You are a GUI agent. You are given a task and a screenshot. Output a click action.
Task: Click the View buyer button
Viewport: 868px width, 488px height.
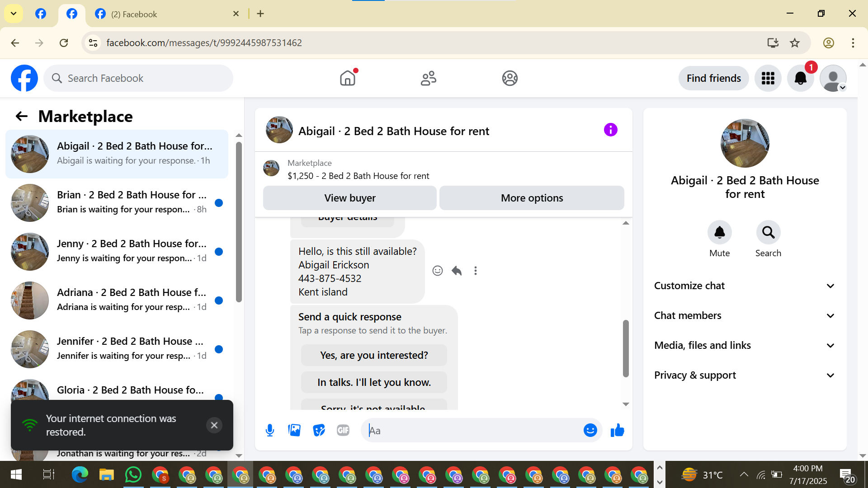(349, 198)
